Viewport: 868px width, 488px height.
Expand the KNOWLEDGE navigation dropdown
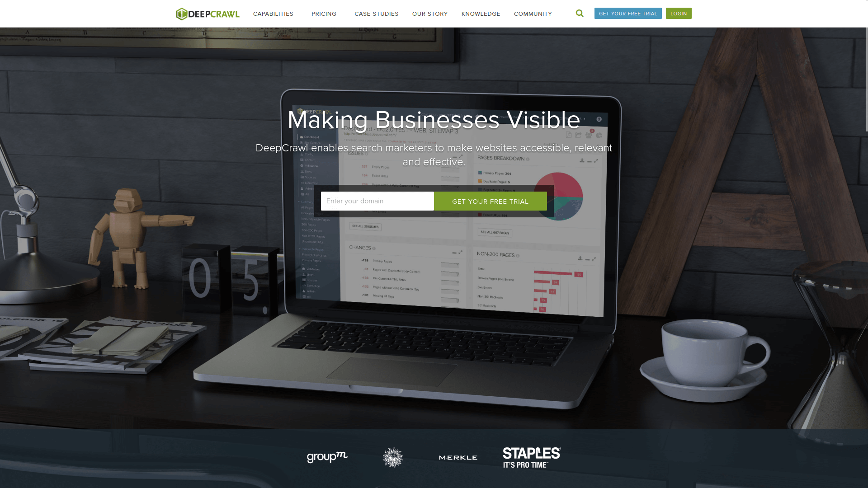pyautogui.click(x=481, y=14)
